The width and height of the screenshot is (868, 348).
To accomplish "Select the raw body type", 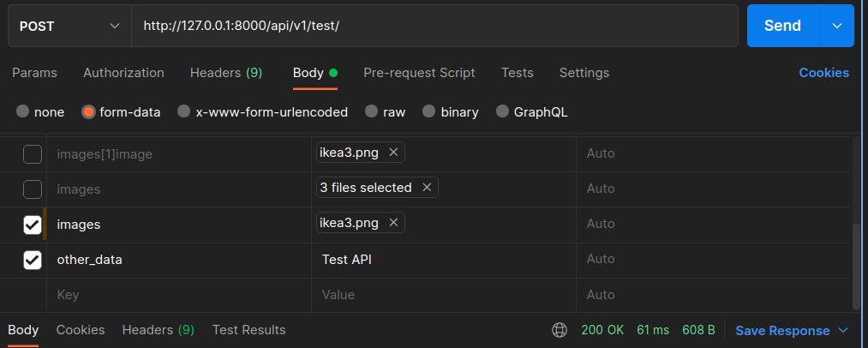I will point(371,111).
